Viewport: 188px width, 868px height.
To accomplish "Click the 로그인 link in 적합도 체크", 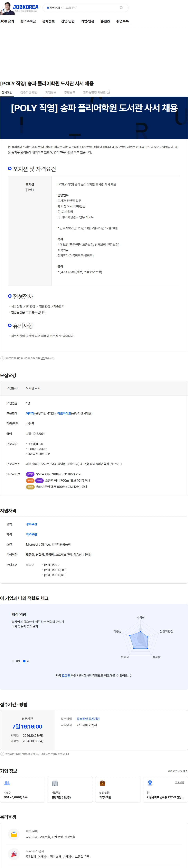I will [x=66, y=676].
